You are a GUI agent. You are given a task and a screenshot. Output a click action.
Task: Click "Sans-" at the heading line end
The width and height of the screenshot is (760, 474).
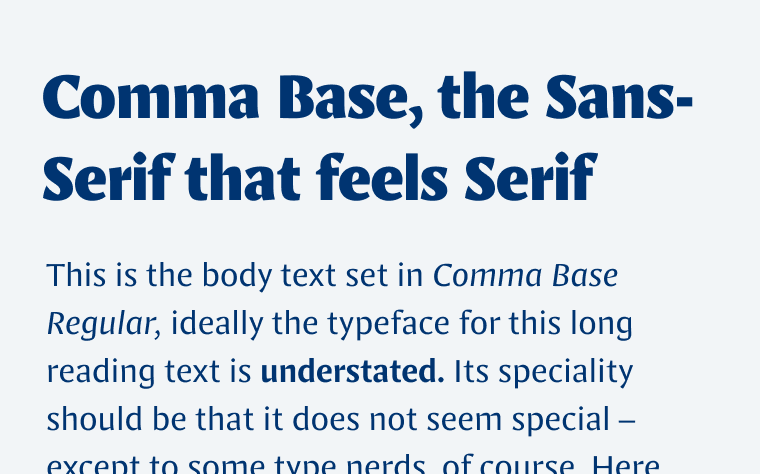619,97
